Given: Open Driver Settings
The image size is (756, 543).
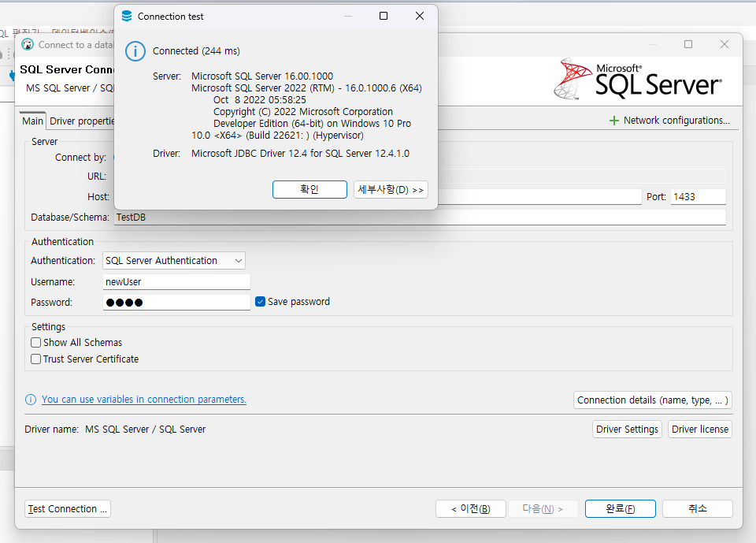Looking at the screenshot, I should pyautogui.click(x=627, y=429).
